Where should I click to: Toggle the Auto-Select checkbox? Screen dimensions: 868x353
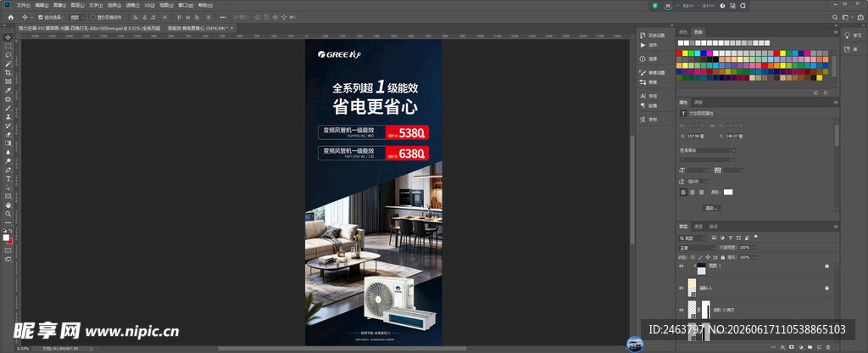pyautogui.click(x=41, y=17)
